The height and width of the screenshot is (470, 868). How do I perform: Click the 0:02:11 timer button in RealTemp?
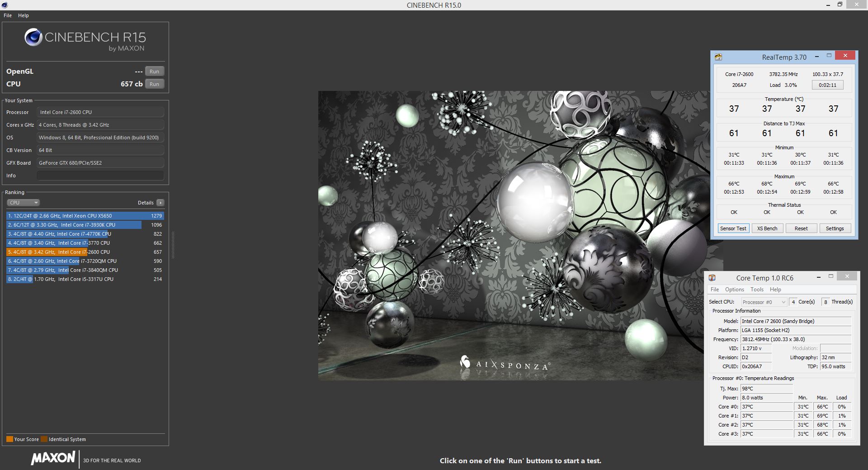pos(828,85)
